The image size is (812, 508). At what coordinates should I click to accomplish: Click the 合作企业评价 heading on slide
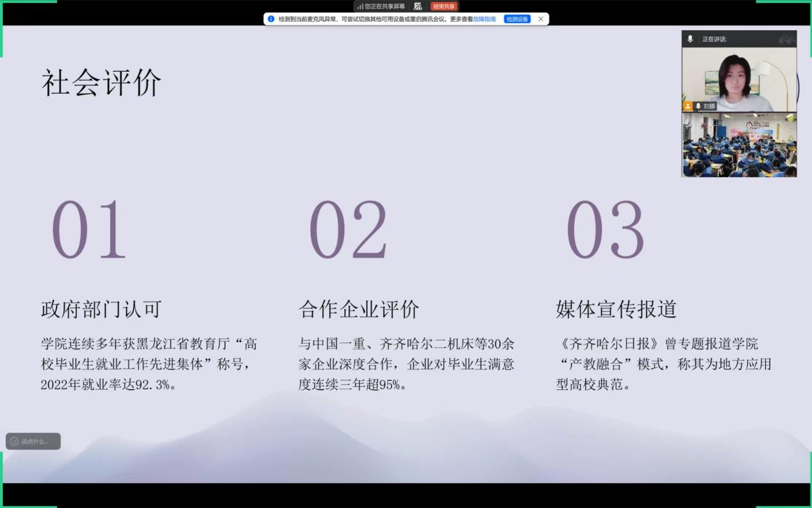(359, 309)
